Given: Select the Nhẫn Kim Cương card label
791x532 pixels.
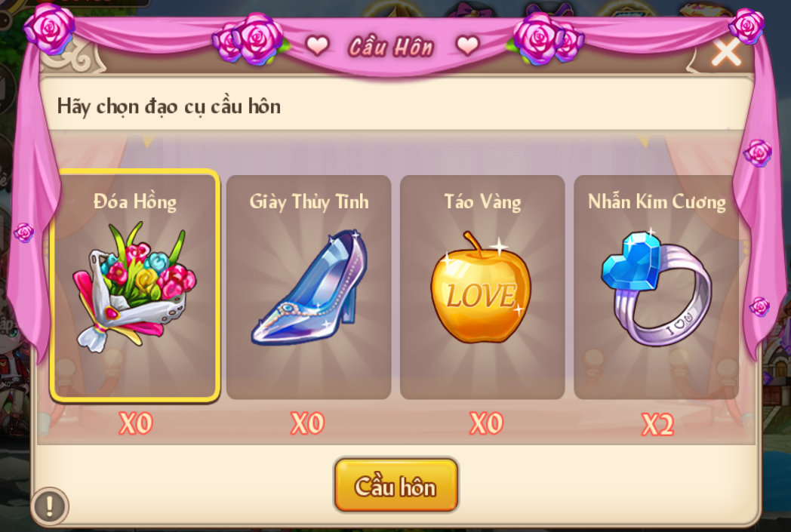Looking at the screenshot, I should 657,201.
